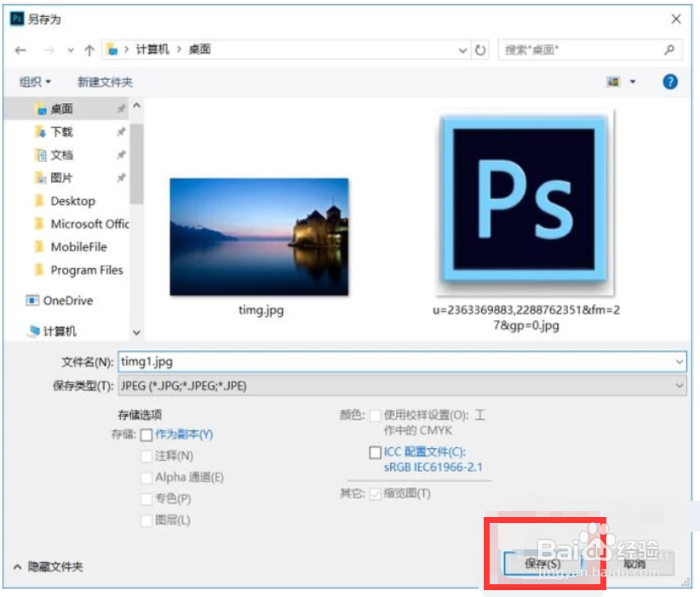Screen dimensions: 700x597
Task: Open the Desktop folder in sidebar
Action: point(67,201)
